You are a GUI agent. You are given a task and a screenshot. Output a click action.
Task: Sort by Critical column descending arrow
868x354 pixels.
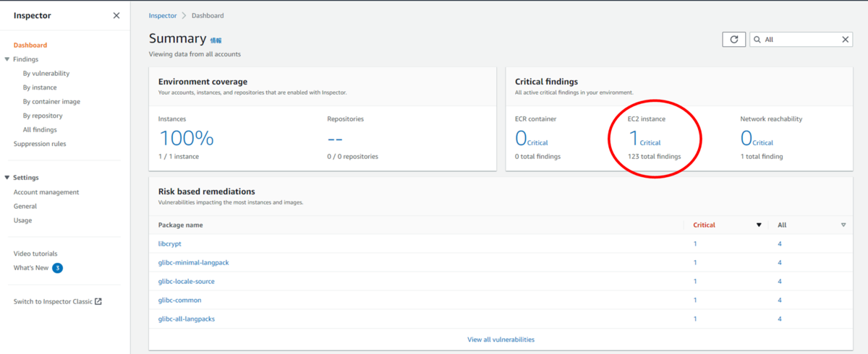click(759, 225)
